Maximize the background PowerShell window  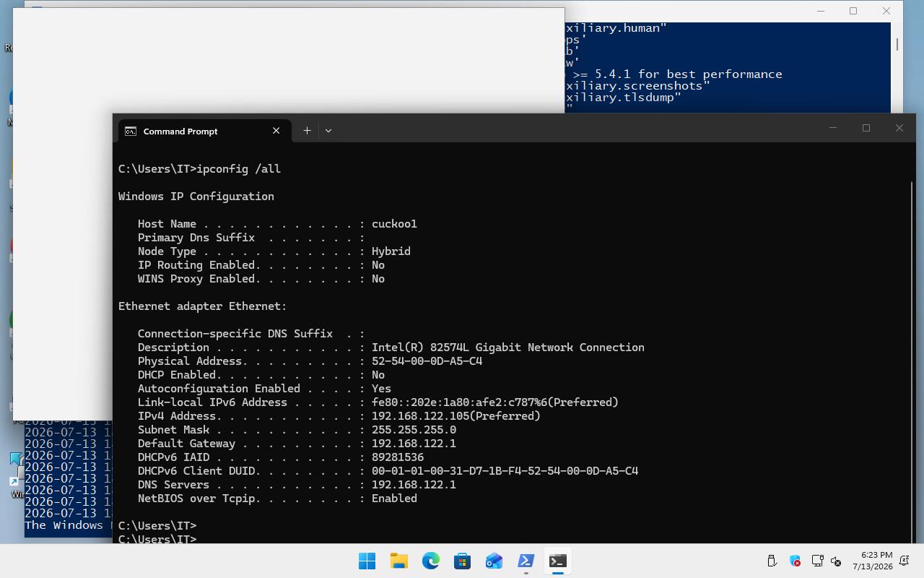click(x=853, y=11)
